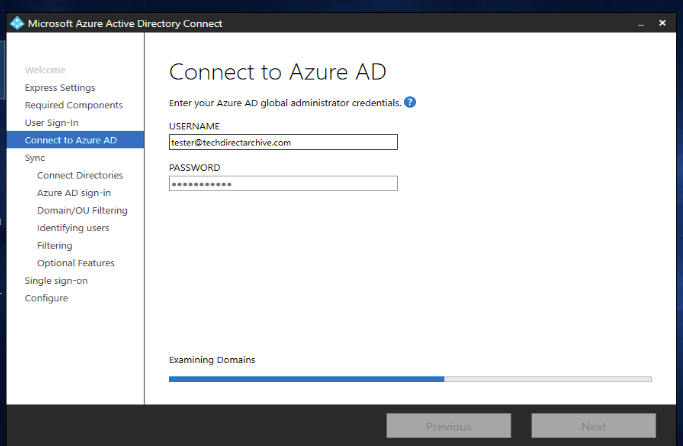Click the PASSWORD input field
This screenshot has height=446, width=683.
coord(283,183)
